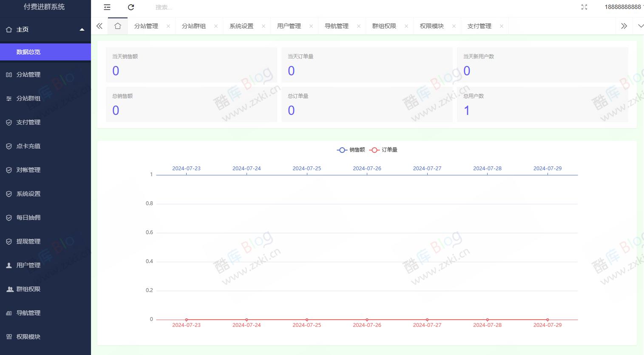Screen dimensions: 644x355
Task: Close the 用户管理 tab
Action: (x=311, y=26)
